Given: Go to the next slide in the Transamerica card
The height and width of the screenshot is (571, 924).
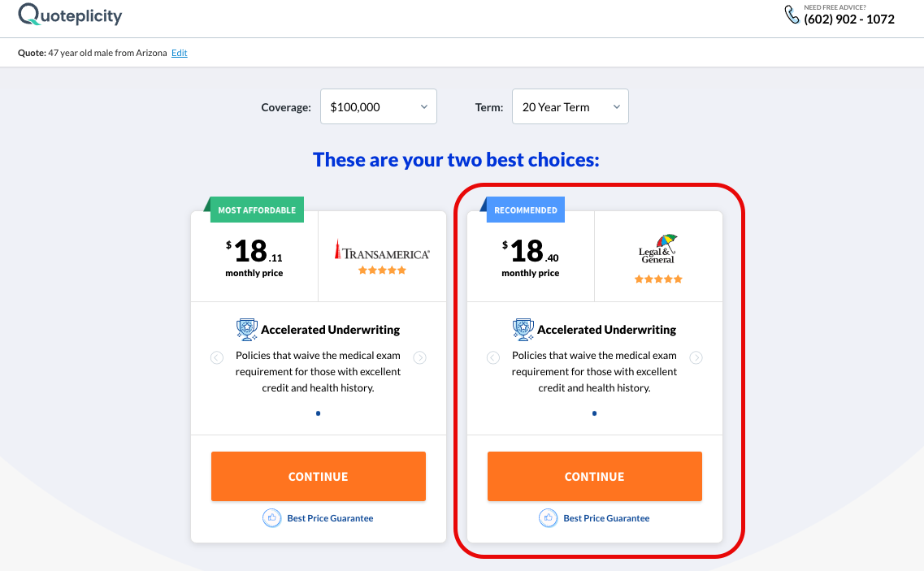Looking at the screenshot, I should tap(419, 357).
